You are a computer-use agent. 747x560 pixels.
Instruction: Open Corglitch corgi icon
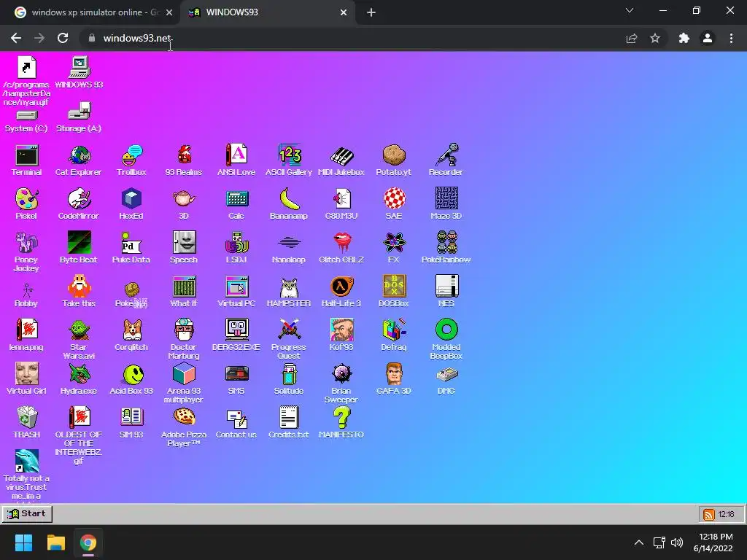[x=131, y=335]
